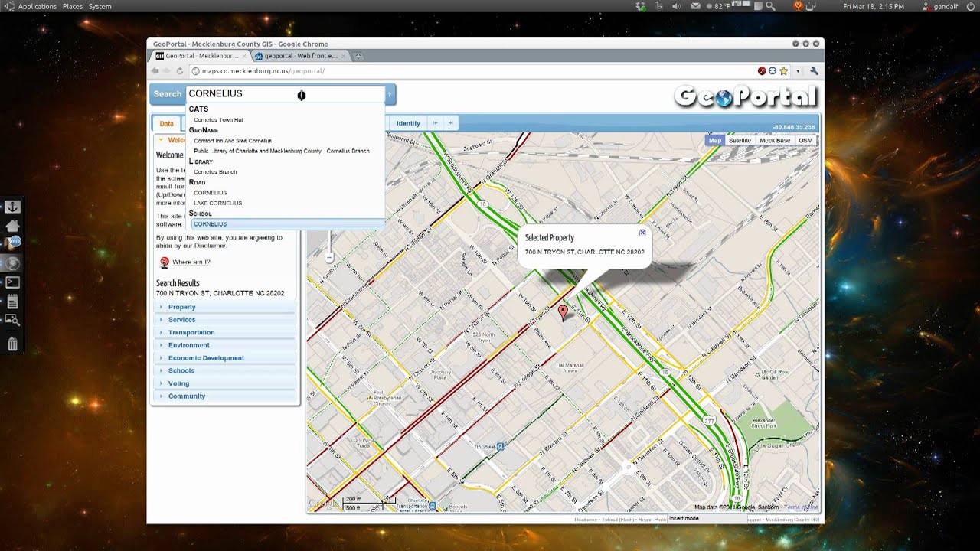The width and height of the screenshot is (980, 551).
Task: Click the Where am I target icon
Action: point(164,262)
